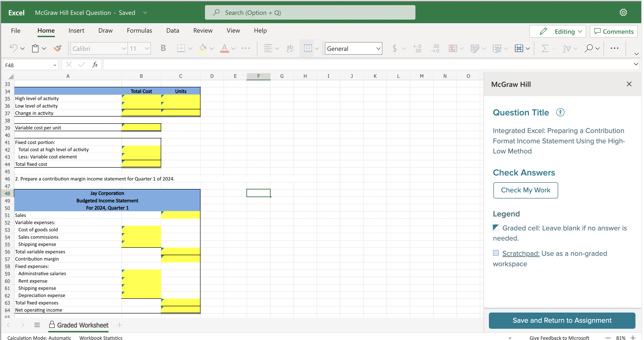Click the Find magnifier icon

[589, 48]
